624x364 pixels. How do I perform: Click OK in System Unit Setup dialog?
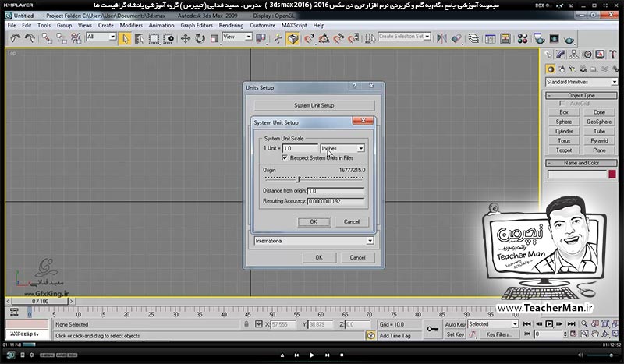[314, 221]
